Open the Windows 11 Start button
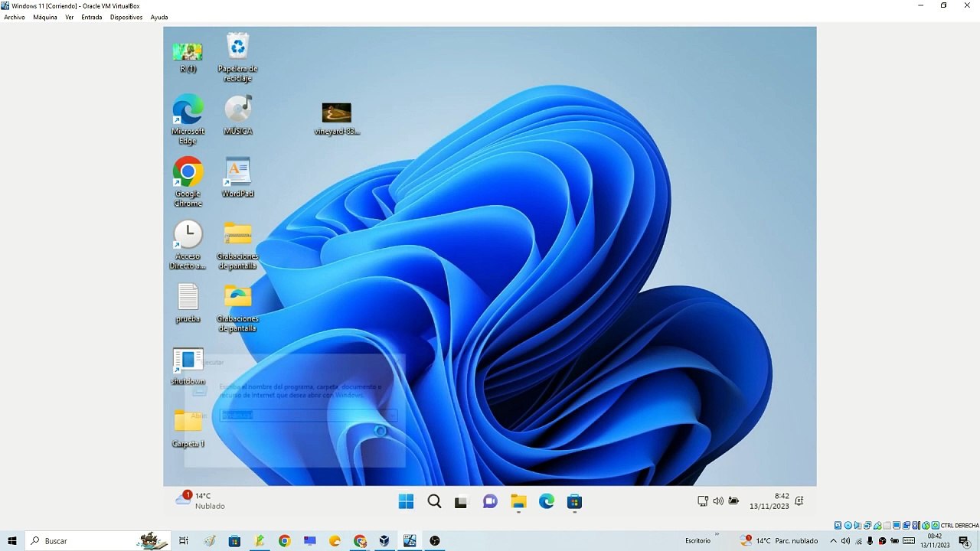 click(406, 502)
